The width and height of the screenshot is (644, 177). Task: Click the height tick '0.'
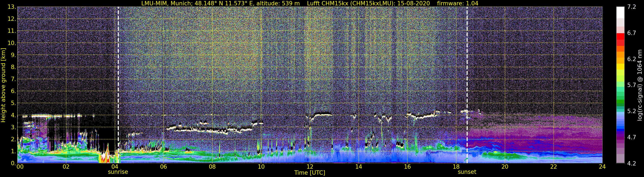(x=13, y=163)
